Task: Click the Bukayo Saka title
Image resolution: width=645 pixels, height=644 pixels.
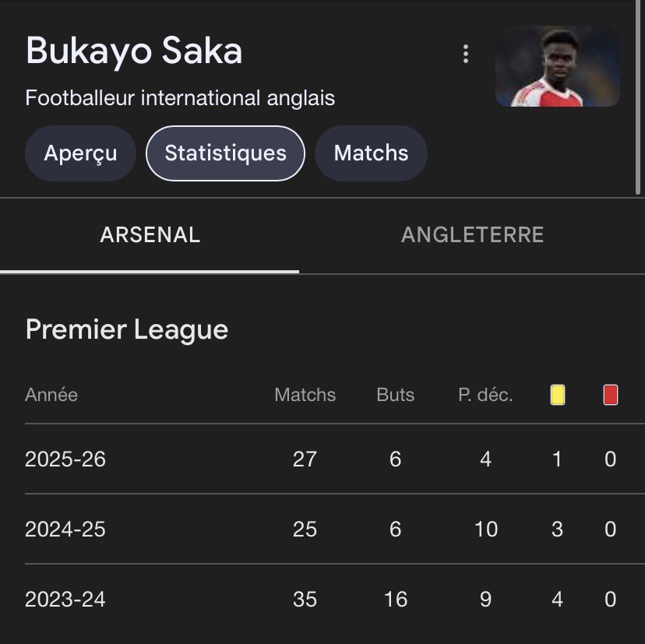Action: point(134,51)
